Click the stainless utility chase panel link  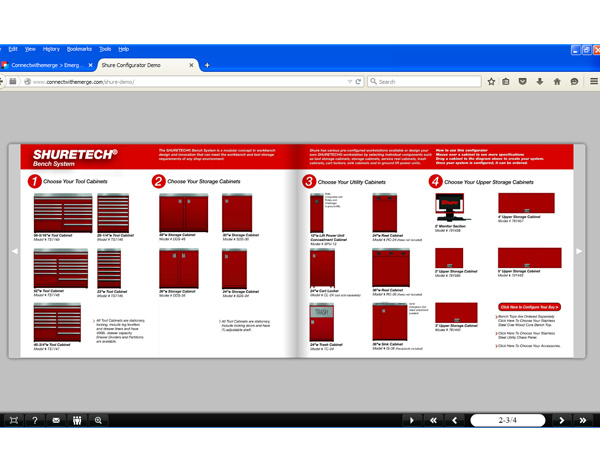coord(525,335)
